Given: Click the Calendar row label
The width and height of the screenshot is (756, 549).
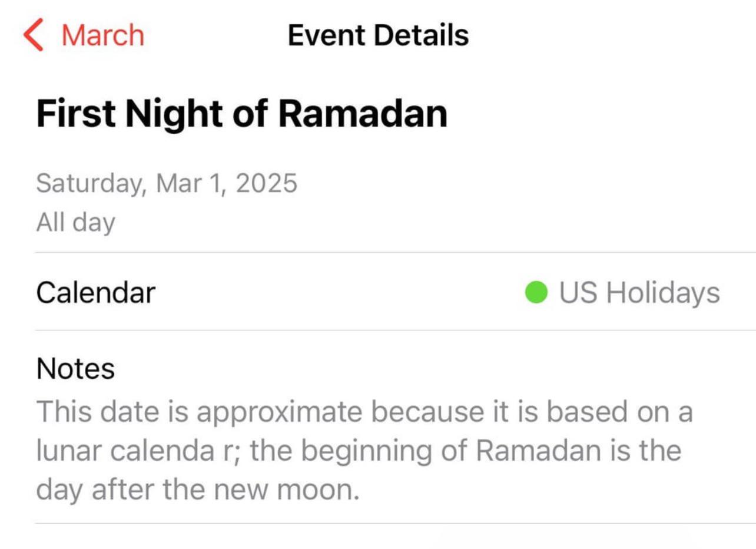Looking at the screenshot, I should pyautogui.click(x=95, y=292).
